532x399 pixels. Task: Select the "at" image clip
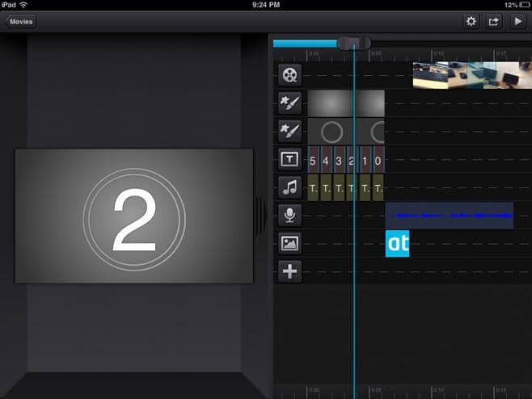(x=397, y=243)
